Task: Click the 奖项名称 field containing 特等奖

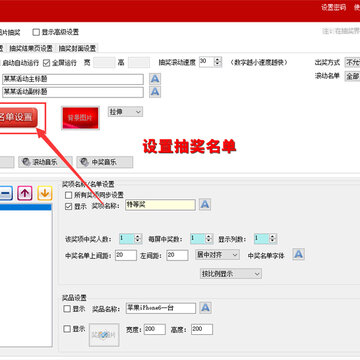Action: [160, 205]
